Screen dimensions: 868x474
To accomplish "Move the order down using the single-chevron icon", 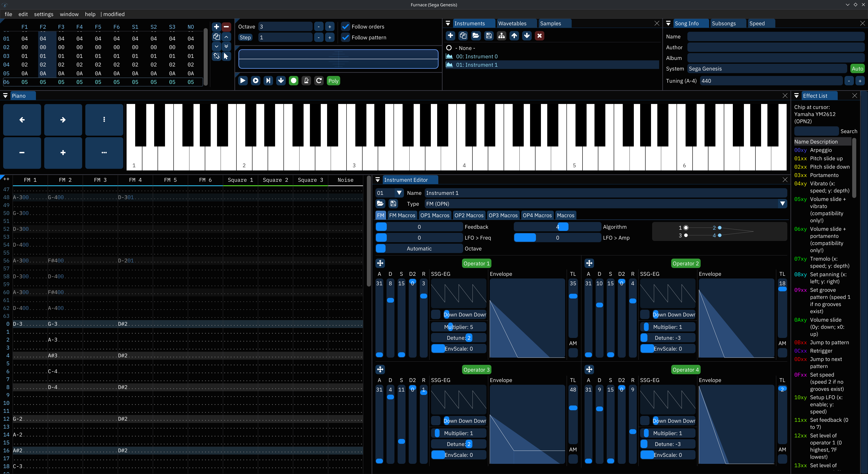I will [x=216, y=46].
